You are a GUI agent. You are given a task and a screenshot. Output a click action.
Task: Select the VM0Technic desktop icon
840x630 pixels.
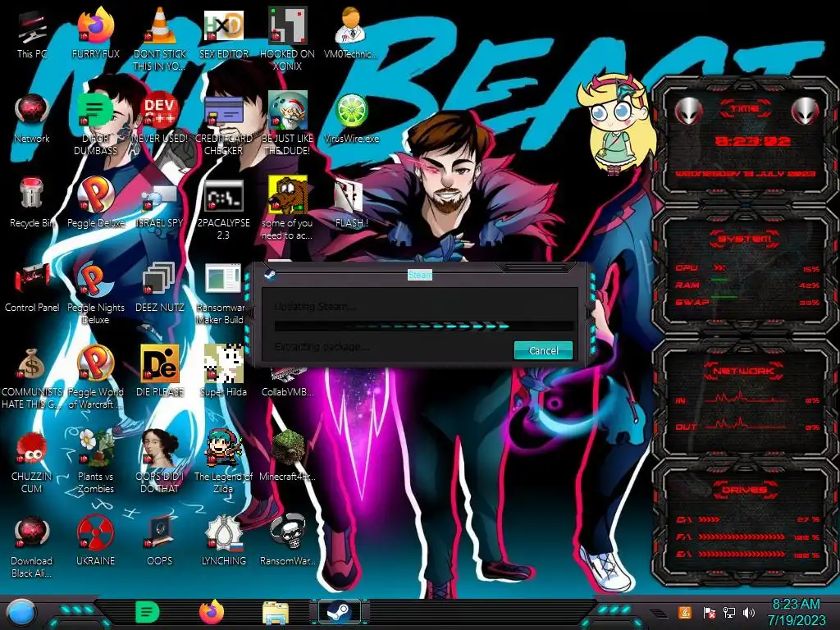(x=351, y=34)
